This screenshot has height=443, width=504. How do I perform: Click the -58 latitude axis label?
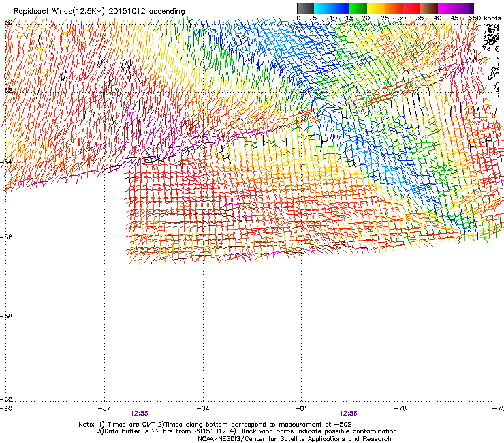(6, 316)
